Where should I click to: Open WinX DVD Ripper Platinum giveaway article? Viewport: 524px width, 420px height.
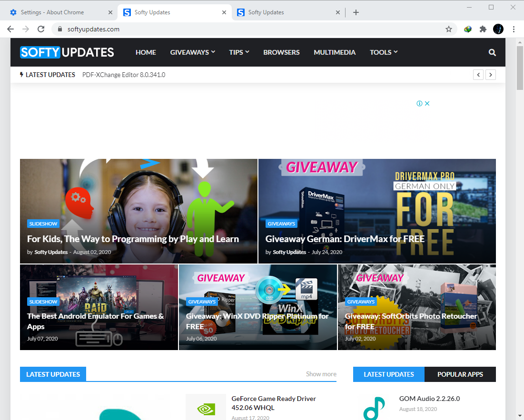(x=257, y=321)
